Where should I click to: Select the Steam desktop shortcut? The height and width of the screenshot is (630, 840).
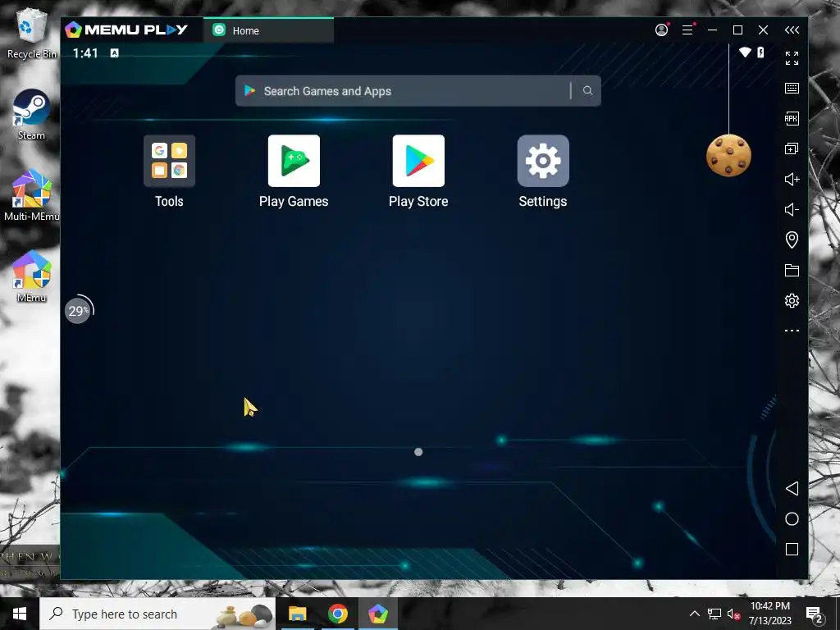(32, 115)
